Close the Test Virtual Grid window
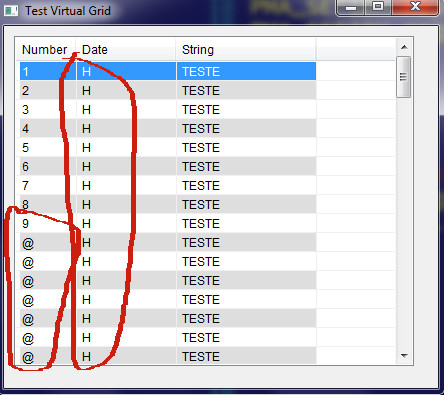Image resolution: width=444 pixels, height=395 pixels. (x=415, y=7)
